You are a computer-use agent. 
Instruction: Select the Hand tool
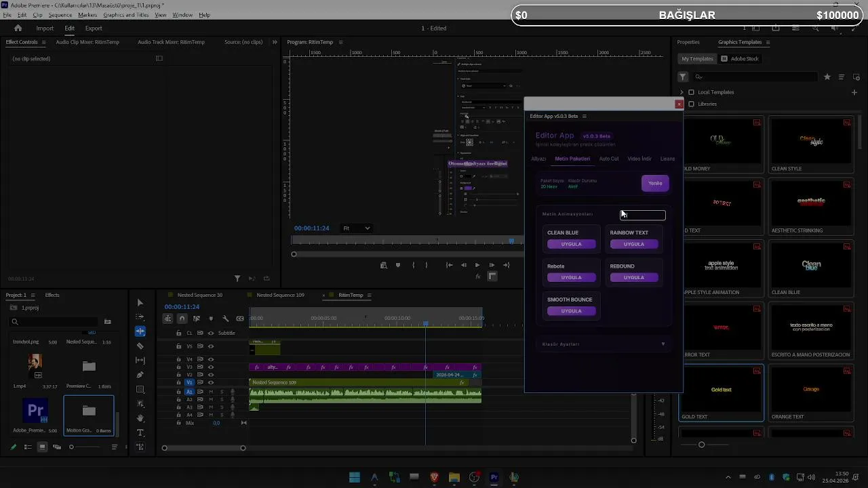click(x=140, y=418)
